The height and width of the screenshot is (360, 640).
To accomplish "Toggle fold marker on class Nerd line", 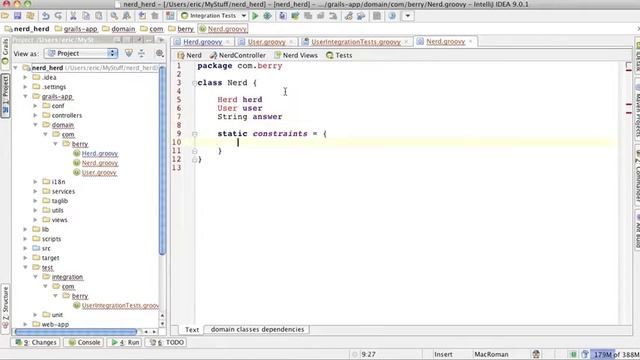I will (x=194, y=83).
